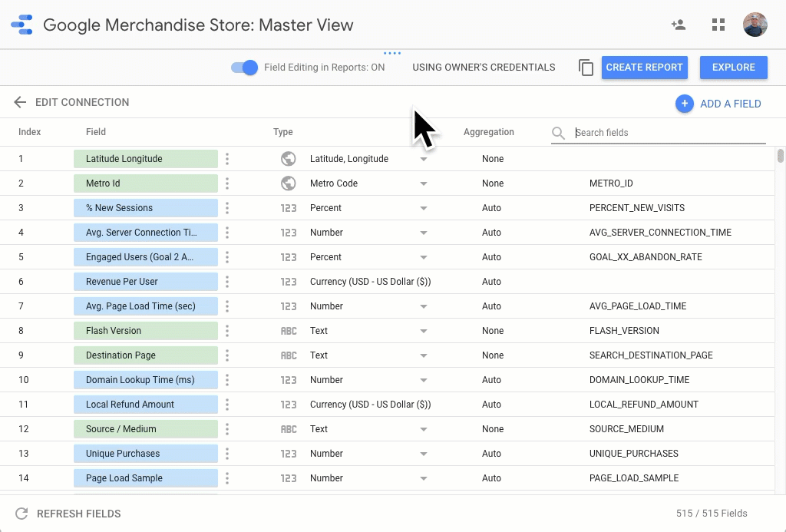The height and width of the screenshot is (532, 786).
Task: Expand Number type dropdown for Avg. Page Load Time
Action: tap(424, 307)
